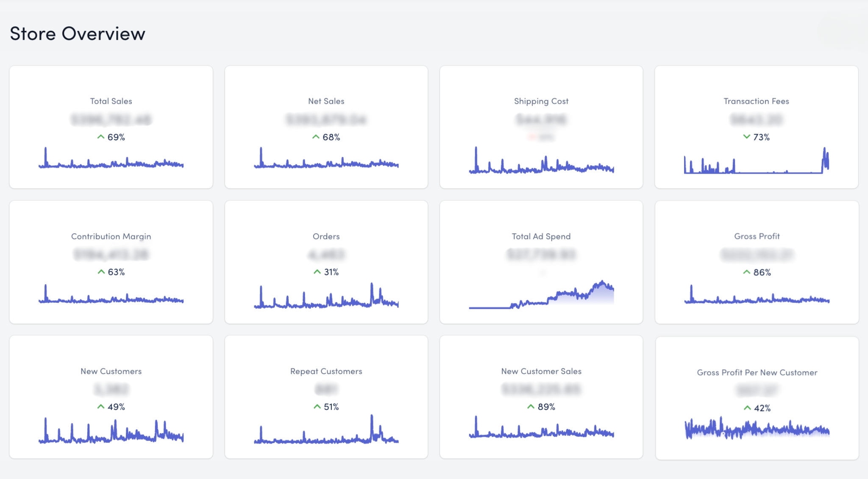The image size is (868, 479).
Task: Click the Gross Profit Per New Customer arrow
Action: [x=747, y=408]
